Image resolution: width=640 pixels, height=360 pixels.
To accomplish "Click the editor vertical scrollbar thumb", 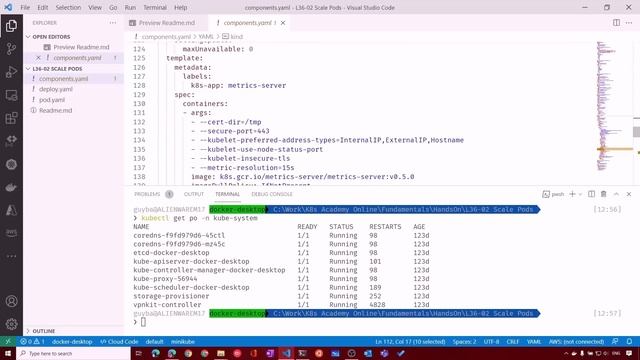I will [636, 132].
